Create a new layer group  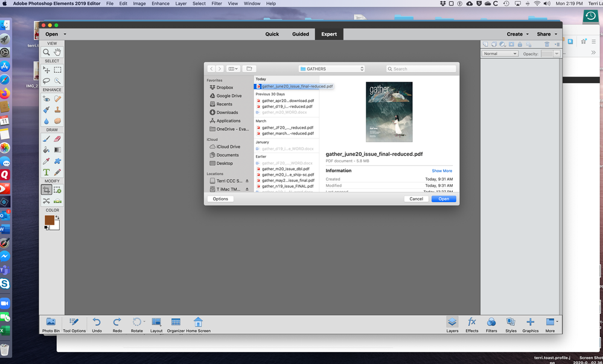(494, 44)
